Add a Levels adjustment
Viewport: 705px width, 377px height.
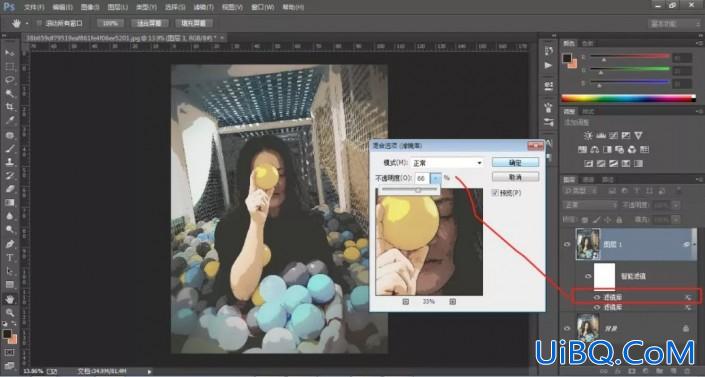[601, 135]
